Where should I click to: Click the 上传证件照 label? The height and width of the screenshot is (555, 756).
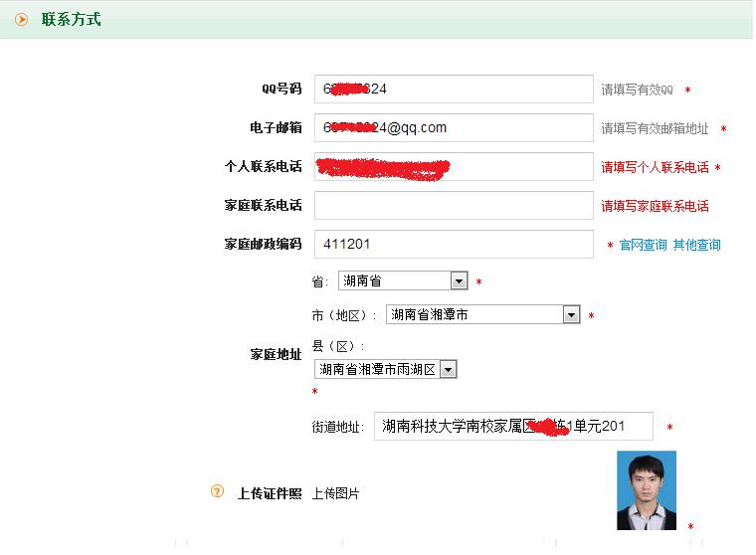pyautogui.click(x=269, y=493)
